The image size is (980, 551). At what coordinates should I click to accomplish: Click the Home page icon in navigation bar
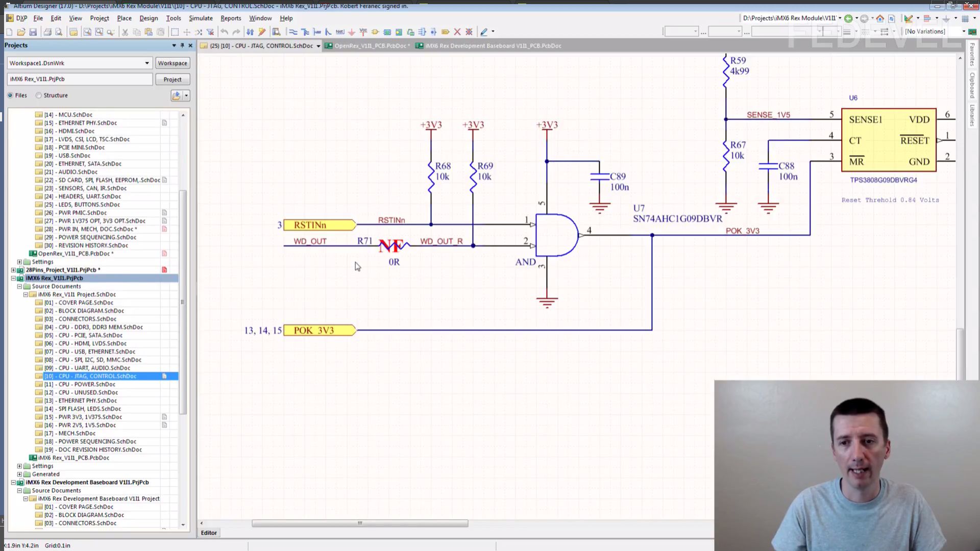[x=880, y=18]
